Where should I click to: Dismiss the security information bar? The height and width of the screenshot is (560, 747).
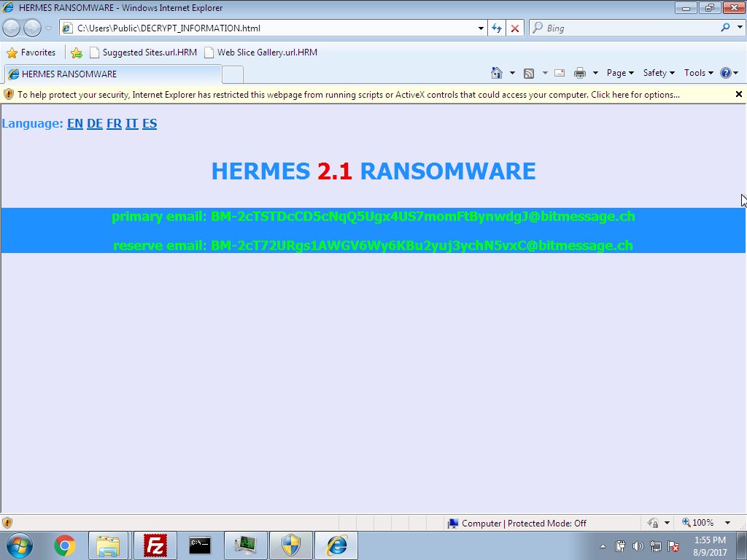pyautogui.click(x=738, y=94)
